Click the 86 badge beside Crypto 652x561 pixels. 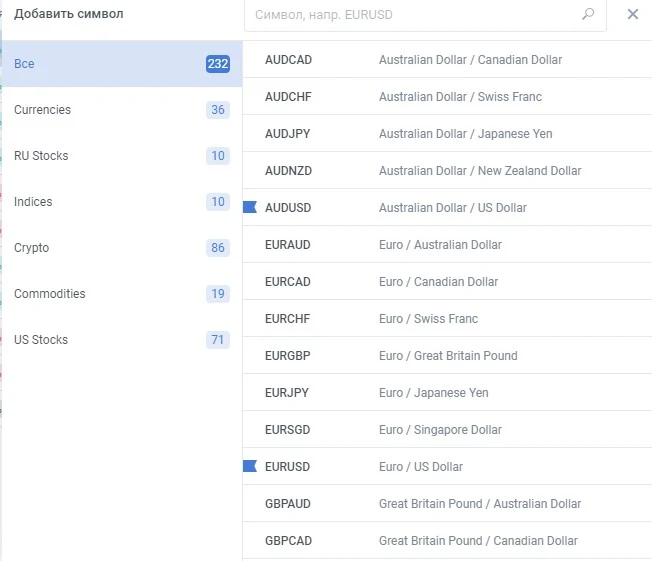218,248
